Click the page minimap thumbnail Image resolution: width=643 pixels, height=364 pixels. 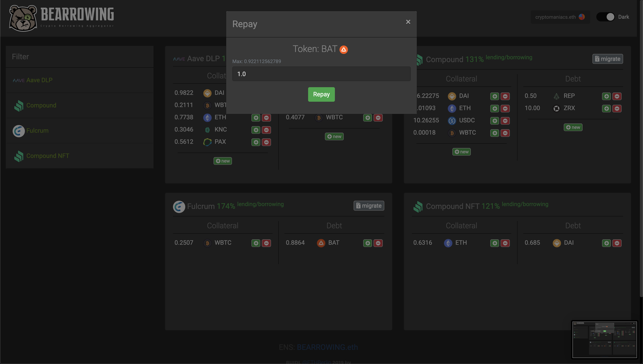click(605, 339)
